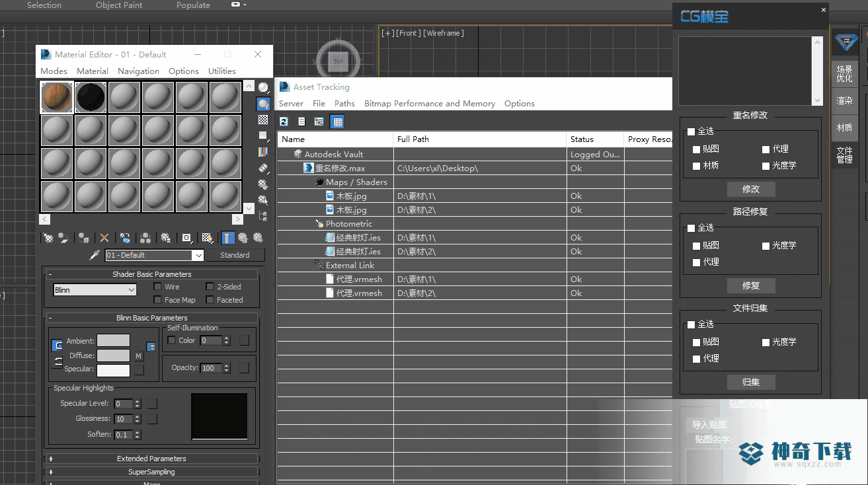Click the Opacity spinner arrows
The height and width of the screenshot is (485, 868).
pyautogui.click(x=227, y=368)
